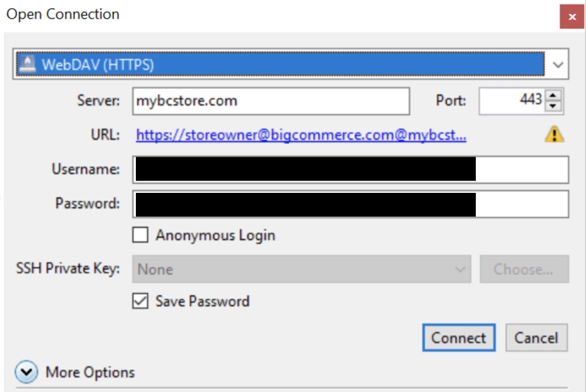Click into the Username input field
Screen dimensions: 586x392
(350, 169)
